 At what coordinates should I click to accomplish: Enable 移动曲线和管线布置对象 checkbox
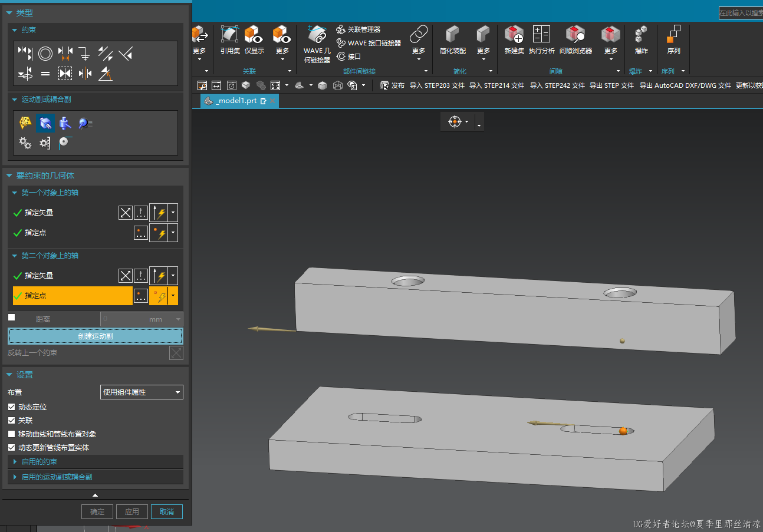(11, 434)
